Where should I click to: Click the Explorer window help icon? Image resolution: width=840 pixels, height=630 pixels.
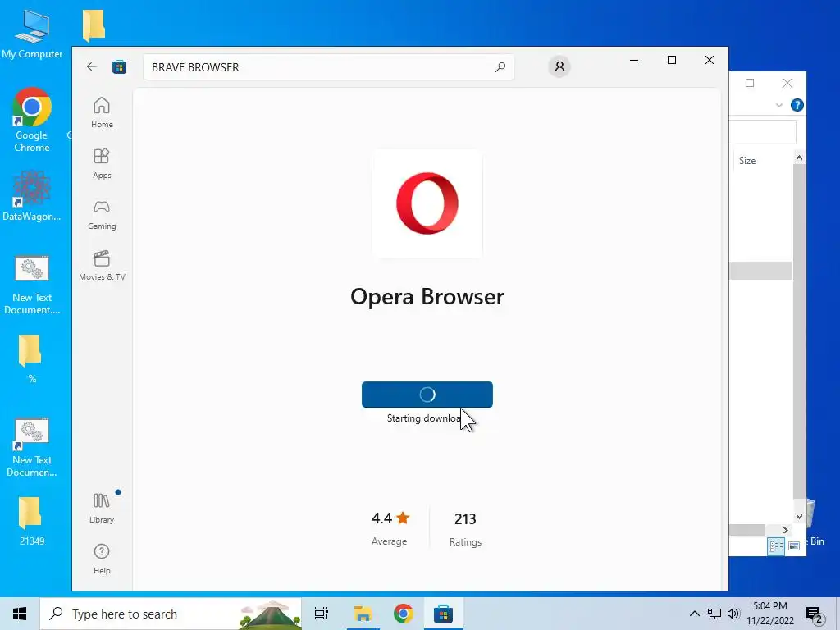pyautogui.click(x=797, y=105)
